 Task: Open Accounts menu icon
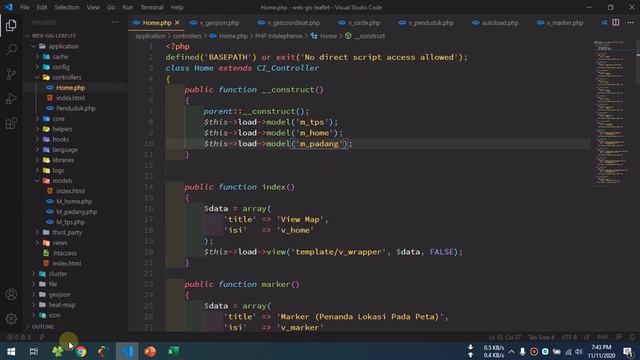[x=11, y=294]
